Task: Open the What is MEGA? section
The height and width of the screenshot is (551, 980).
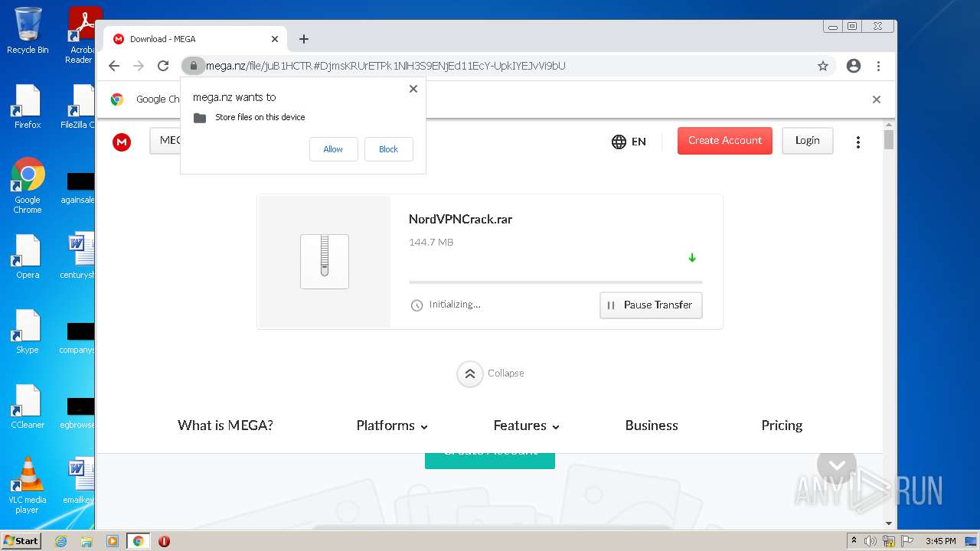Action: coord(225,425)
